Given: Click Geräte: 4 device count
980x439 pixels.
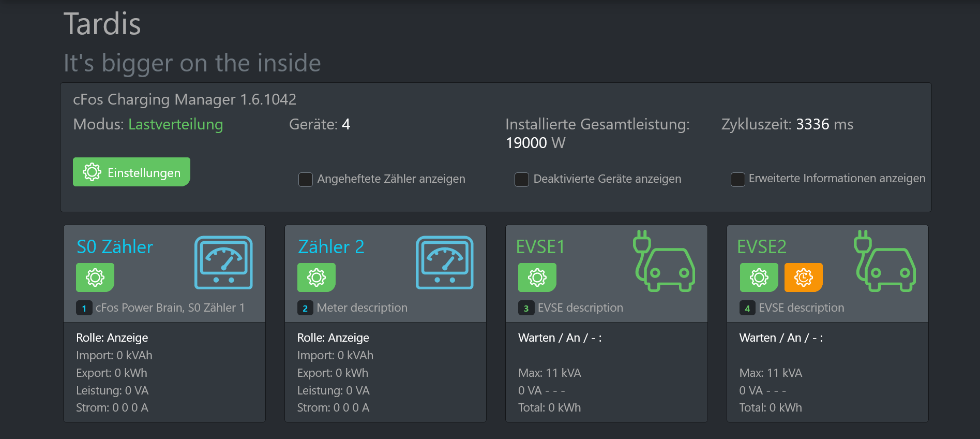Looking at the screenshot, I should [320, 124].
